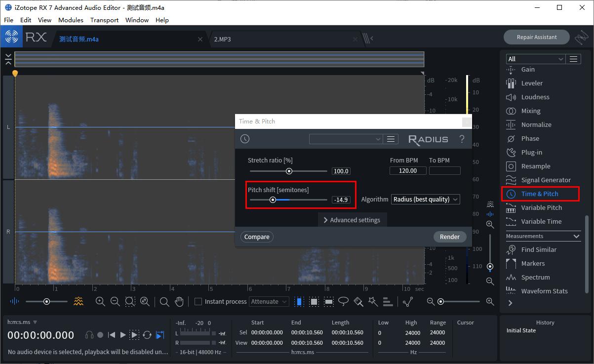Click the Stretch ratio slider handle
594x364 pixels.
(289, 171)
